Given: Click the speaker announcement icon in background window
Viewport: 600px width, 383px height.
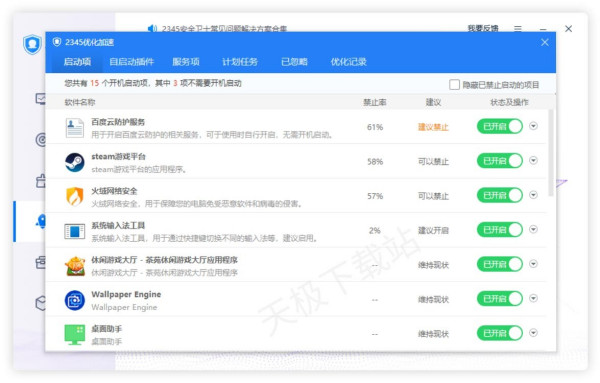Looking at the screenshot, I should [x=152, y=28].
